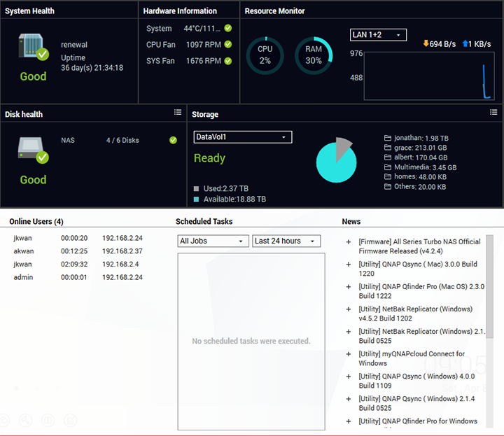Click the jonathan folder icon

(388, 139)
